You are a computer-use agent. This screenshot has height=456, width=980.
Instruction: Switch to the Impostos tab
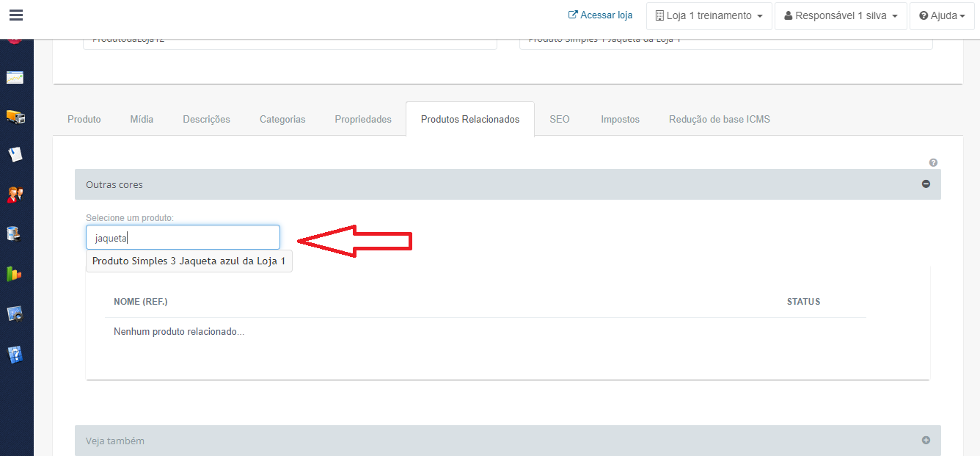click(x=620, y=119)
